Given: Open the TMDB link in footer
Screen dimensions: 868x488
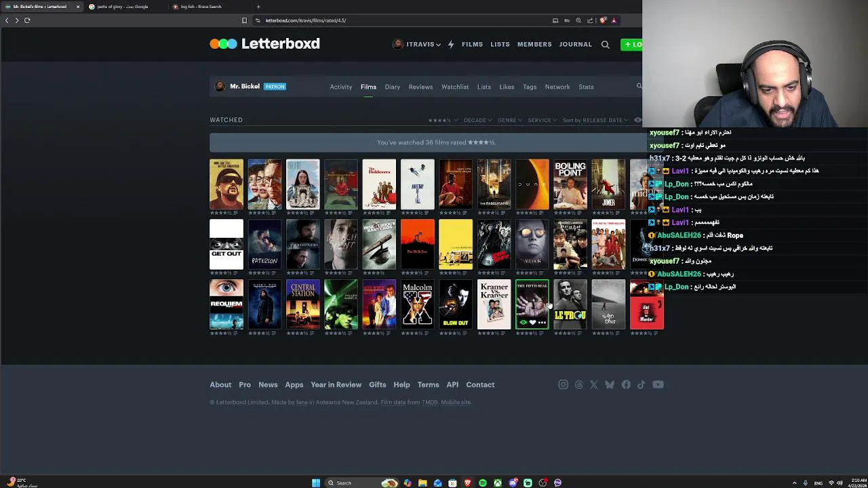Looking at the screenshot, I should pyautogui.click(x=430, y=403).
